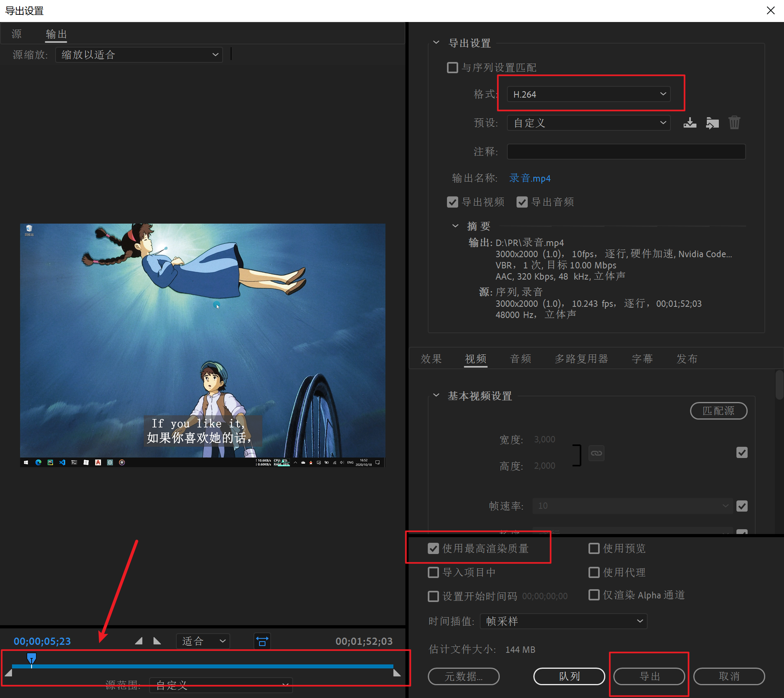The height and width of the screenshot is (698, 784).
Task: Open the preview zoom (适合) dropdown
Action: tap(203, 641)
